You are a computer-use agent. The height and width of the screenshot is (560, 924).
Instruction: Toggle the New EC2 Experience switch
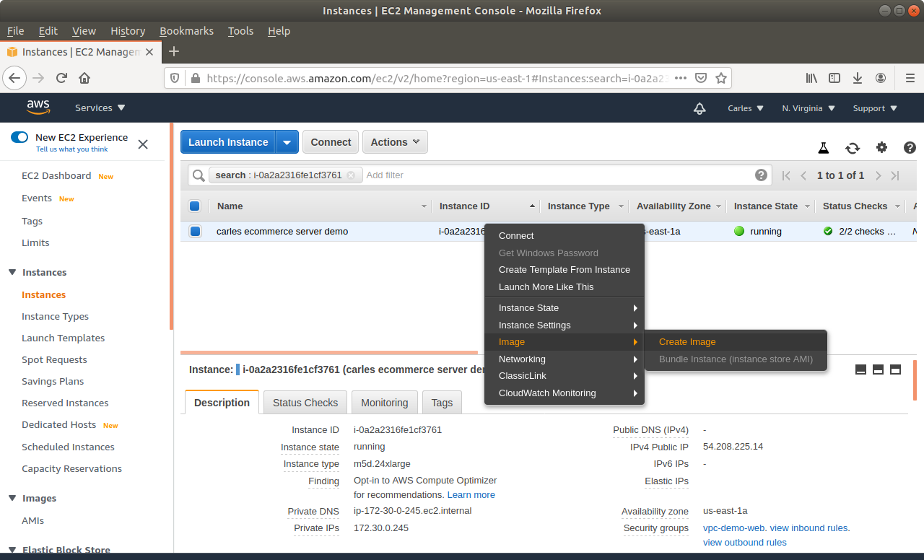pos(19,137)
